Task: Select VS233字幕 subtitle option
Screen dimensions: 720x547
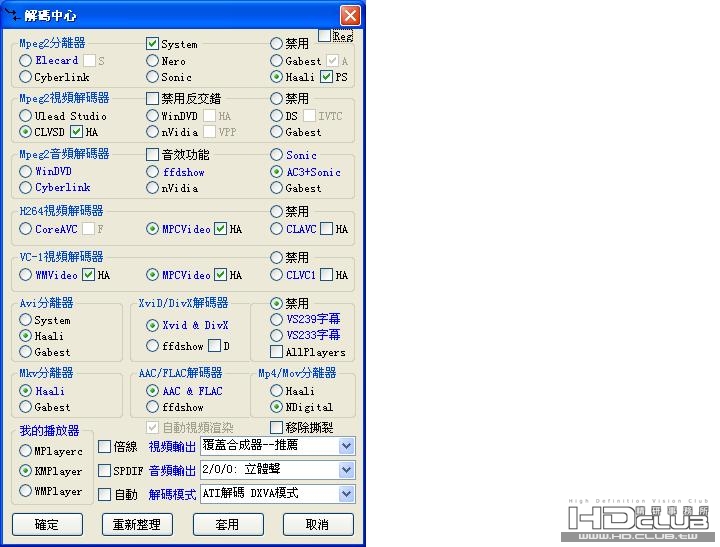Action: [x=276, y=335]
